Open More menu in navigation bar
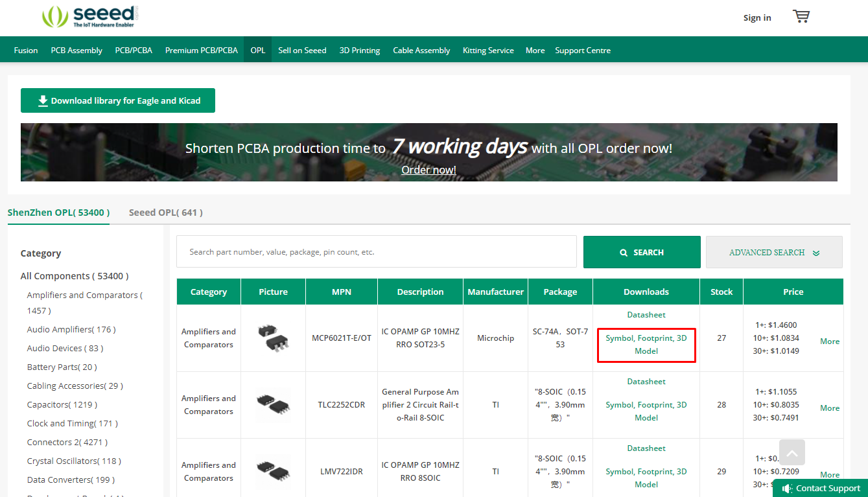Viewport: 868px width, 497px height. point(535,50)
